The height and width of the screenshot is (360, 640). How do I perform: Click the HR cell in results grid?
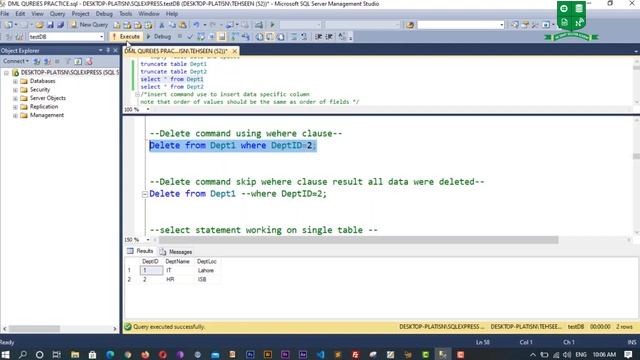coord(179,279)
